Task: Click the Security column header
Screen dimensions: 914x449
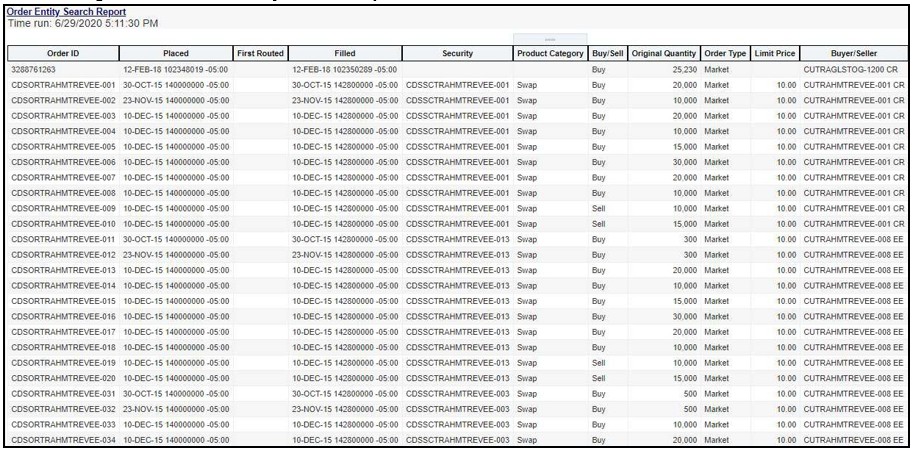Action: click(458, 54)
